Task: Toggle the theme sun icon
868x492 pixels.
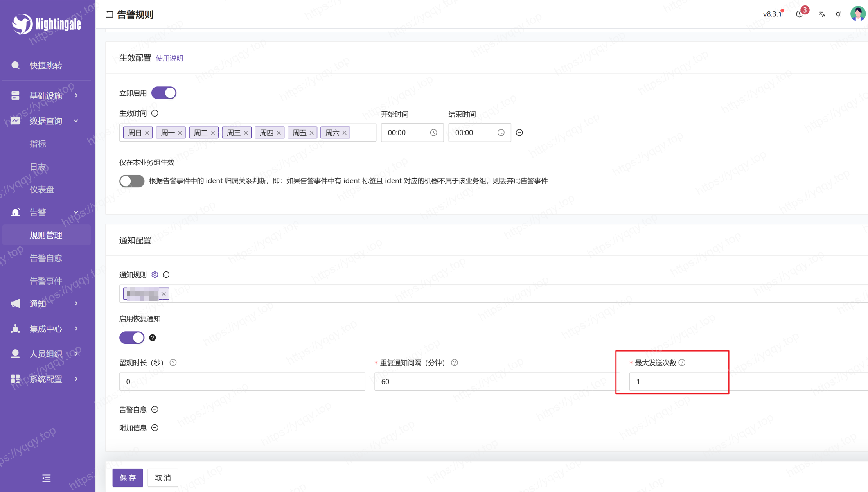Action: tap(838, 14)
